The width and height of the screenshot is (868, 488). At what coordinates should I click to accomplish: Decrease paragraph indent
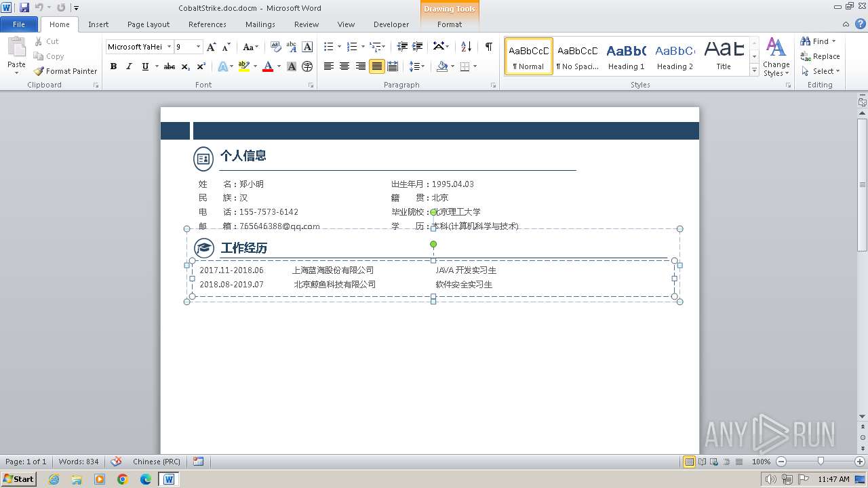click(x=402, y=47)
